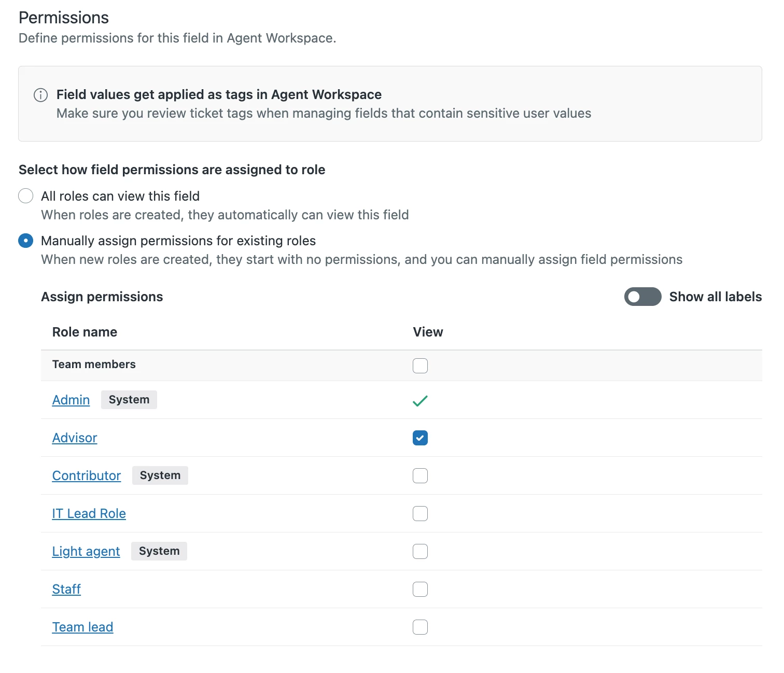784x673 pixels.
Task: Open the Light agent role link
Action: click(86, 551)
